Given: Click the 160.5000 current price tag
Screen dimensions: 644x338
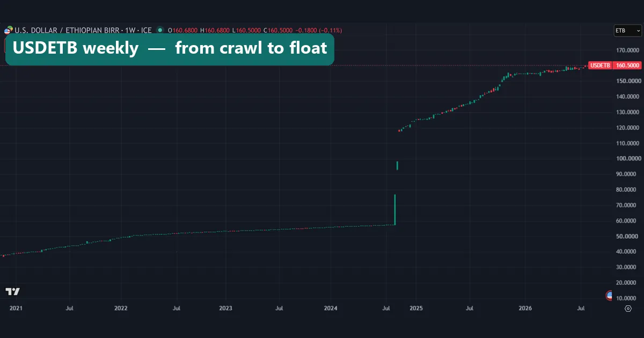Looking at the screenshot, I should tap(627, 65).
